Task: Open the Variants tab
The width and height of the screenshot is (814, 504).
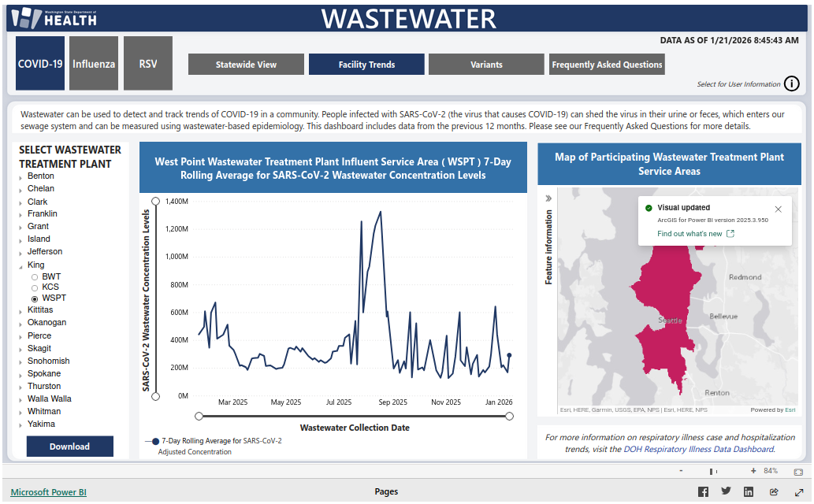Action: (x=486, y=65)
